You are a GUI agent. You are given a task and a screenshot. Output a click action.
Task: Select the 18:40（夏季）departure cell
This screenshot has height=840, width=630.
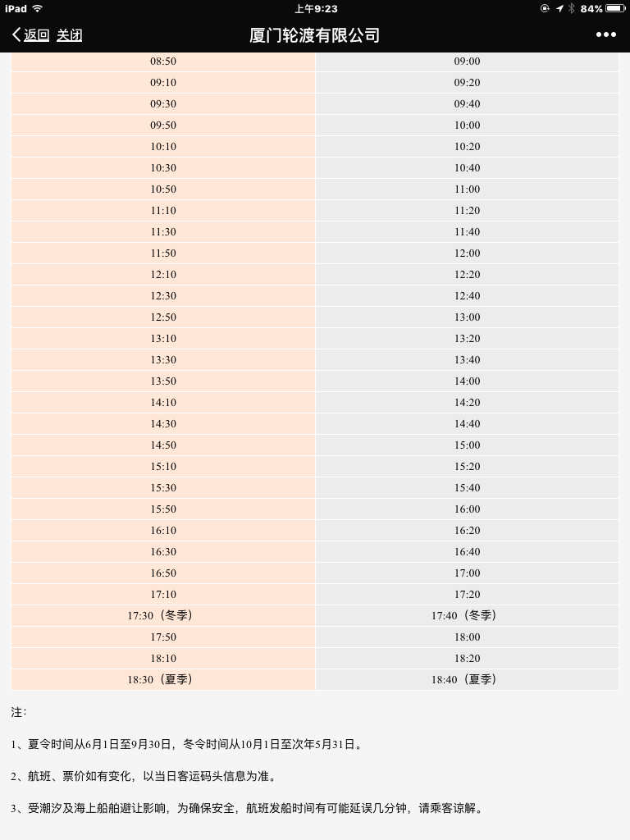point(467,679)
